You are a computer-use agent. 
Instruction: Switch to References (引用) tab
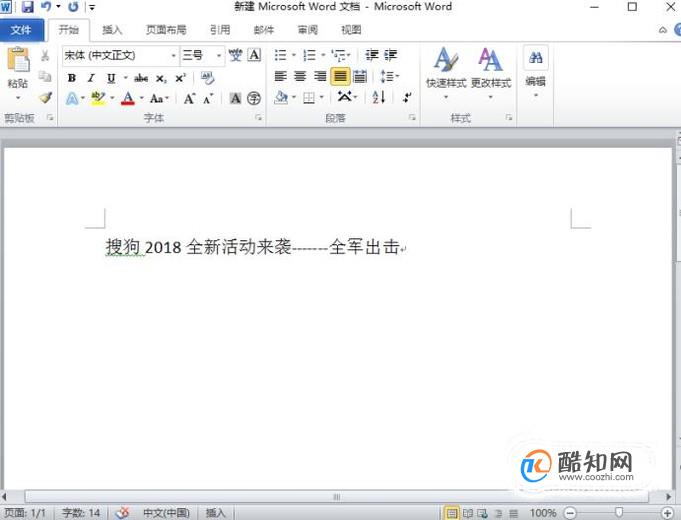click(x=220, y=30)
